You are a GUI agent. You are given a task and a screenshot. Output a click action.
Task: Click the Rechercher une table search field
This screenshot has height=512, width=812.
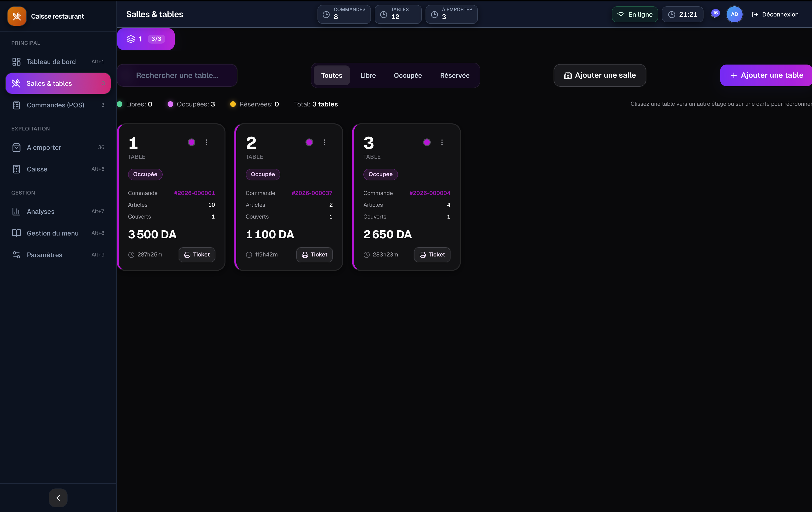tap(177, 75)
